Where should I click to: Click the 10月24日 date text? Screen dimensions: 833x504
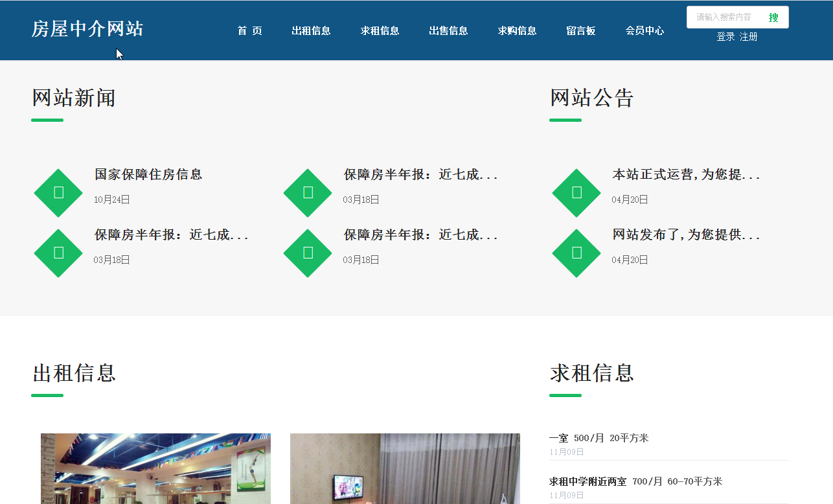(x=112, y=200)
